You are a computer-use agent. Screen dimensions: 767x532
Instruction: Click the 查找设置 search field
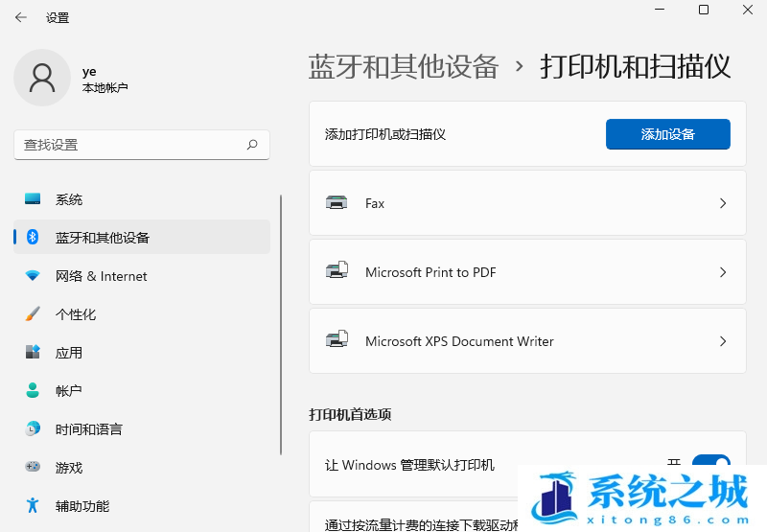pos(129,145)
